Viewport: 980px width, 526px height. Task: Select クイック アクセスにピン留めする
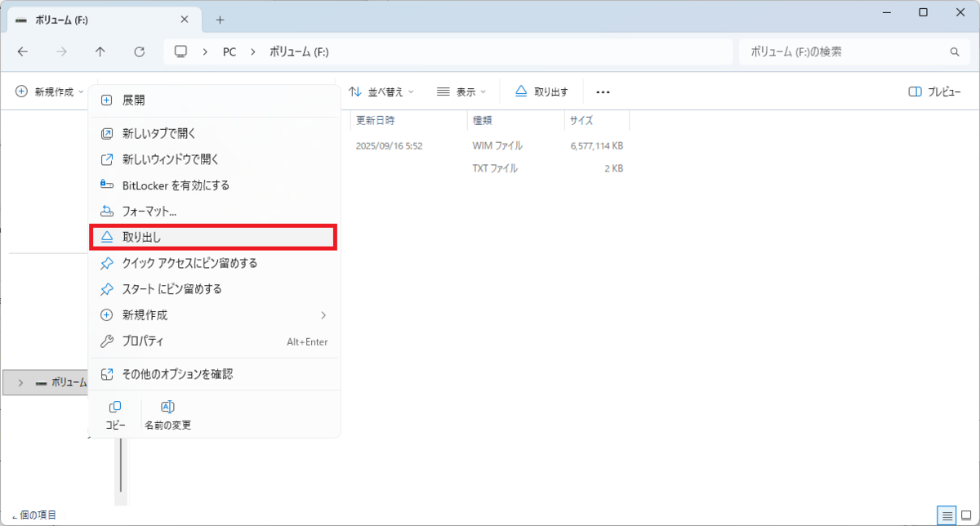point(213,263)
